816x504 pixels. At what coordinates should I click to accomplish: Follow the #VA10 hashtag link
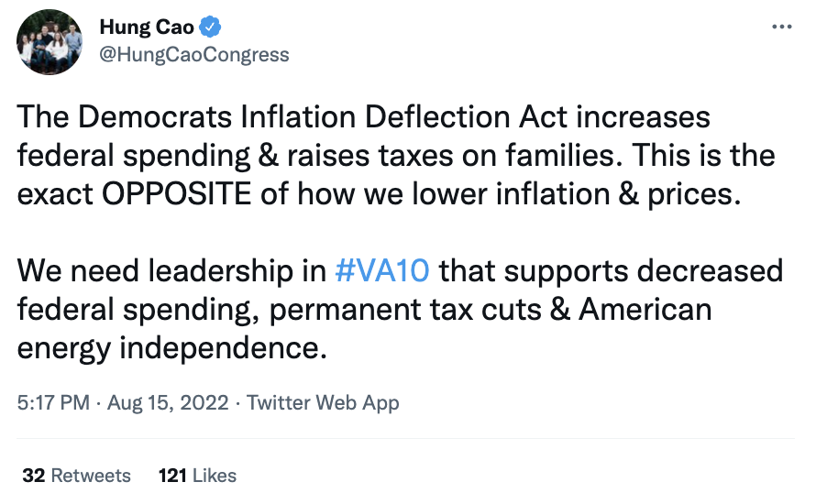click(382, 271)
